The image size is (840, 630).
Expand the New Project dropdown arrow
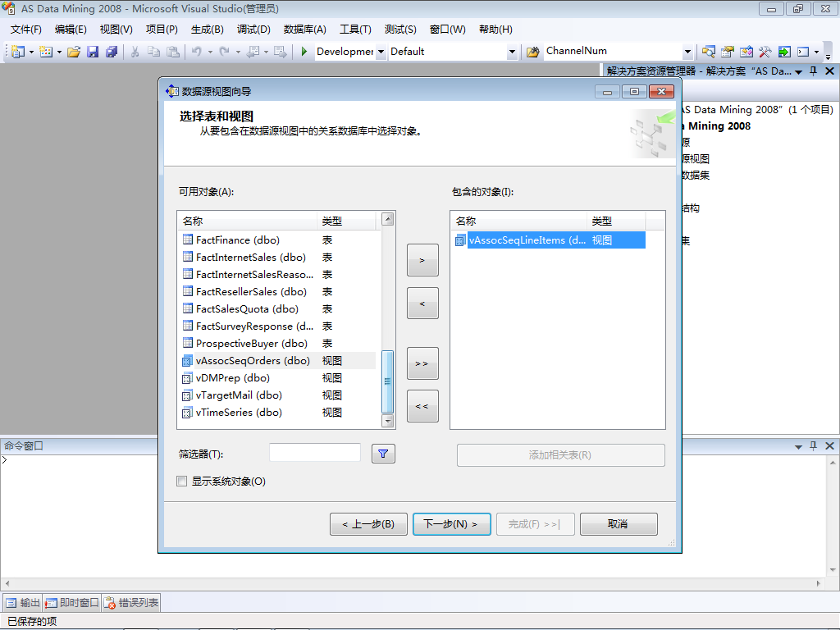(31, 52)
